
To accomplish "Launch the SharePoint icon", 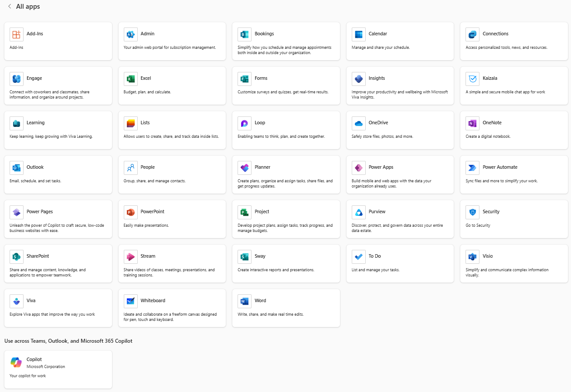I will tap(17, 257).
